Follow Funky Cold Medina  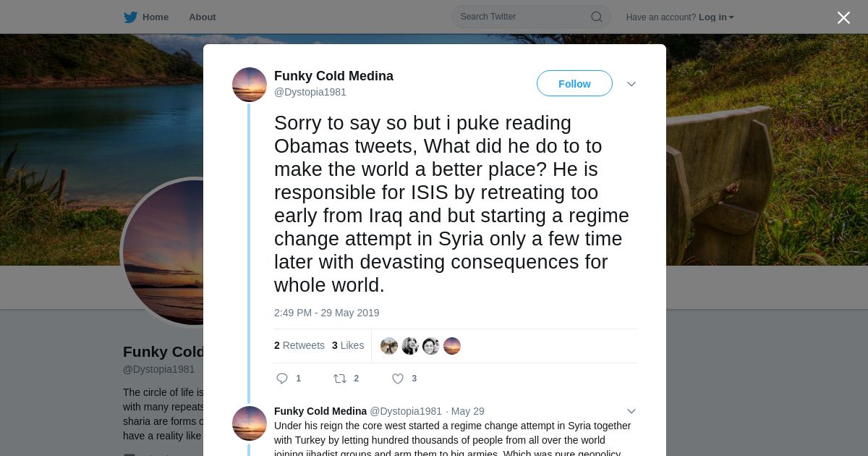[574, 84]
